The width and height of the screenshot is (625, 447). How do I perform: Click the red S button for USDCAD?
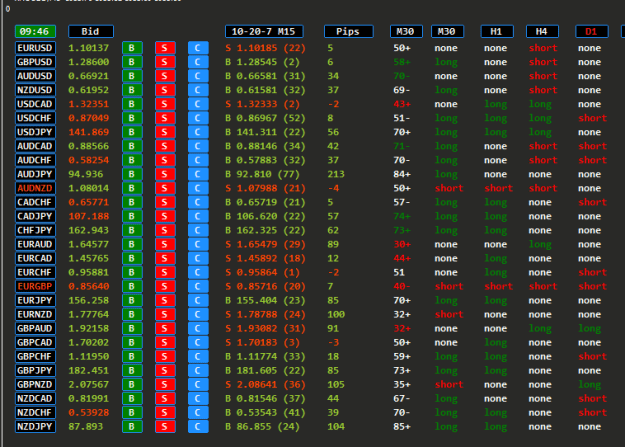click(x=165, y=104)
